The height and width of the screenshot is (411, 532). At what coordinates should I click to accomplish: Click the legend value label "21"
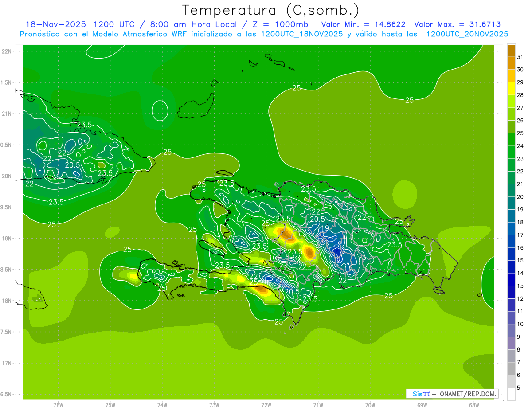pos(520,184)
